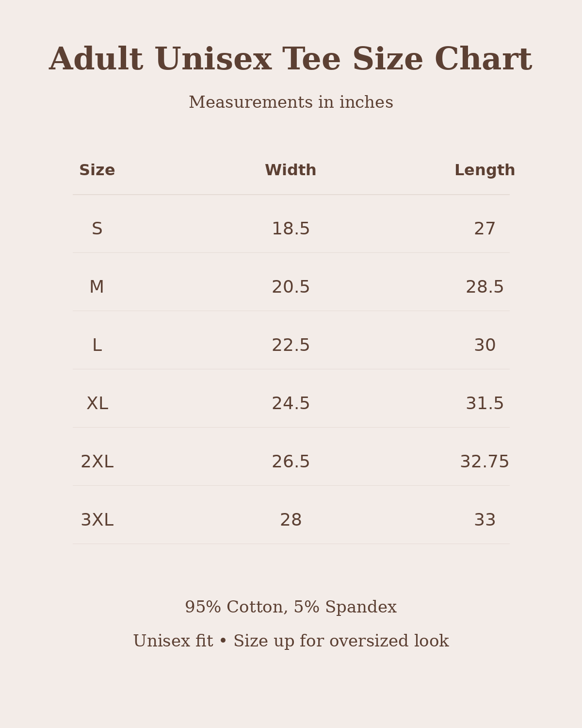Click the Length column header
The image size is (582, 728).
tap(485, 171)
